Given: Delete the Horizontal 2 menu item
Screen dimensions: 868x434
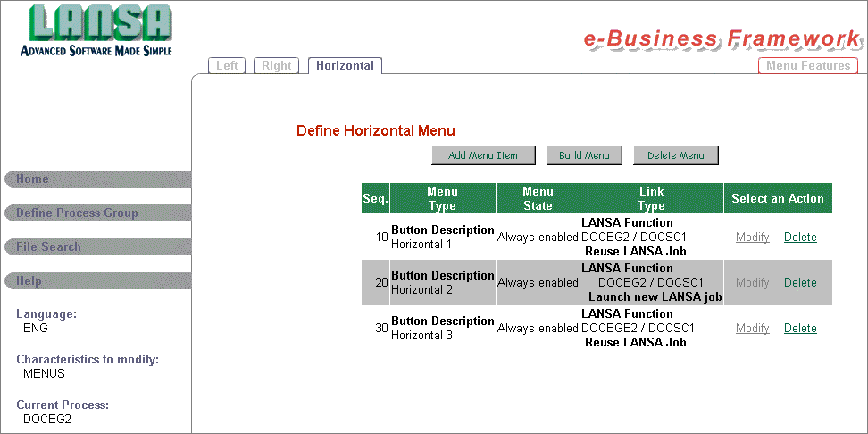Looking at the screenshot, I should (x=800, y=283).
